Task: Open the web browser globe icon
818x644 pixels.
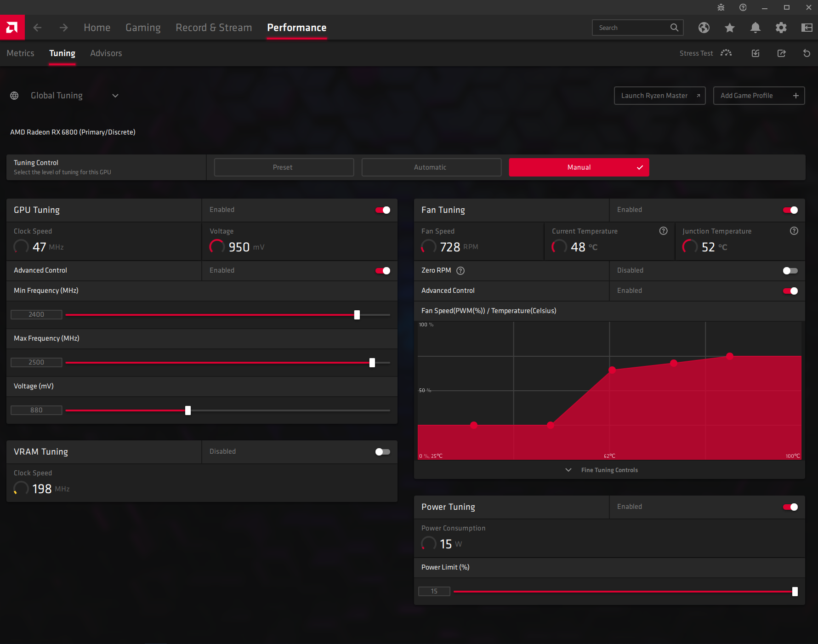Action: coord(704,28)
